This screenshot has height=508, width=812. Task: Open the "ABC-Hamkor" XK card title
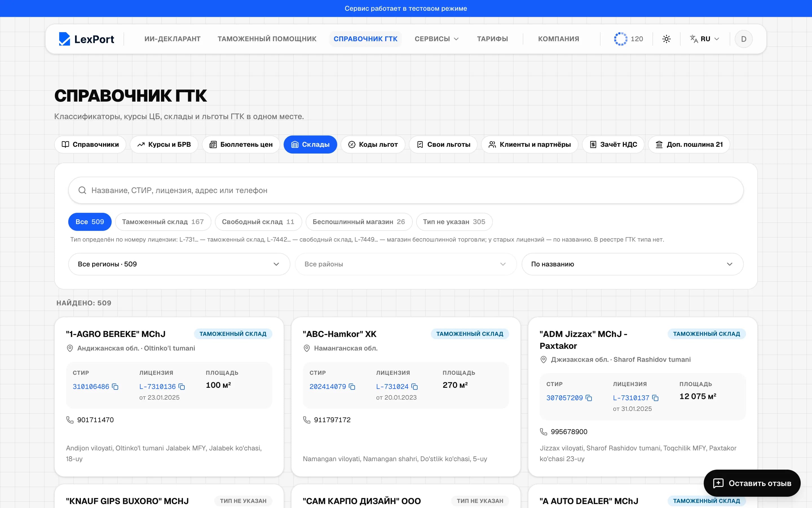click(339, 334)
